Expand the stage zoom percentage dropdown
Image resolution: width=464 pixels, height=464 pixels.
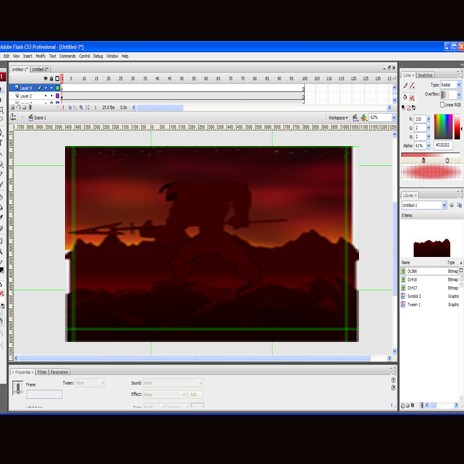pyautogui.click(x=394, y=118)
